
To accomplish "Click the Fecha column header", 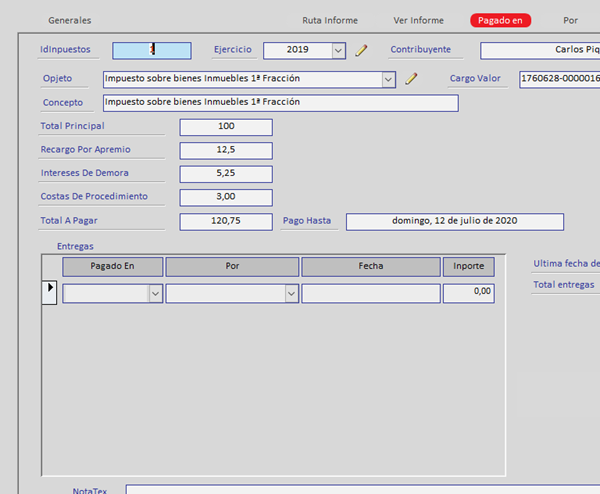I will tap(370, 267).
